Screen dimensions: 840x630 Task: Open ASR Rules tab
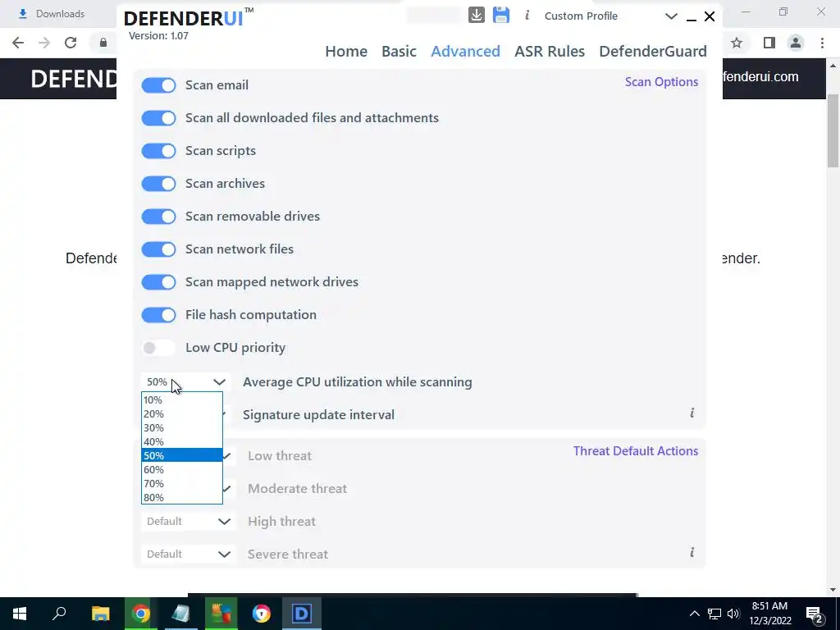click(550, 52)
